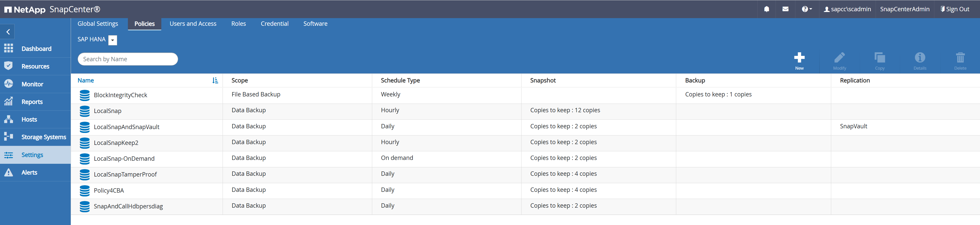Click the Delete trash icon
This screenshot has height=225, width=980.
960,58
